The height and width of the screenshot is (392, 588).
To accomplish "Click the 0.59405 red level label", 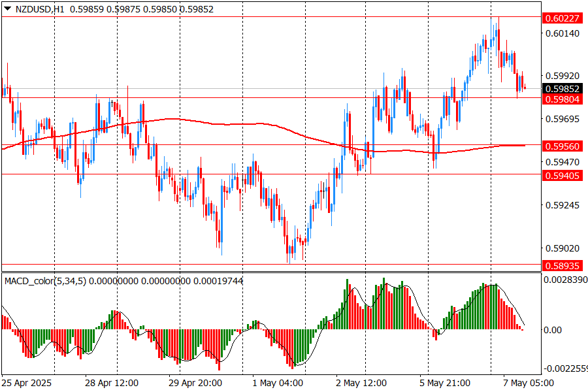I will coord(561,175).
